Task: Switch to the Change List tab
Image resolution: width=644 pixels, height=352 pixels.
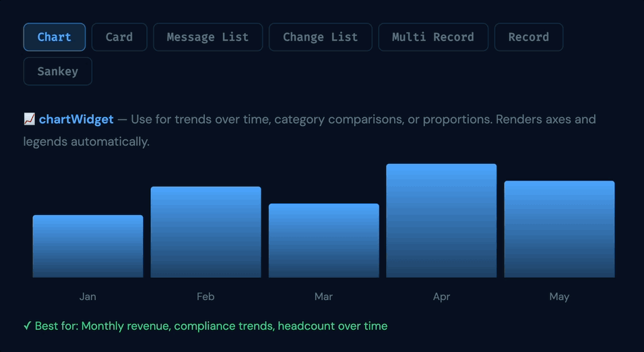Action: pyautogui.click(x=321, y=37)
